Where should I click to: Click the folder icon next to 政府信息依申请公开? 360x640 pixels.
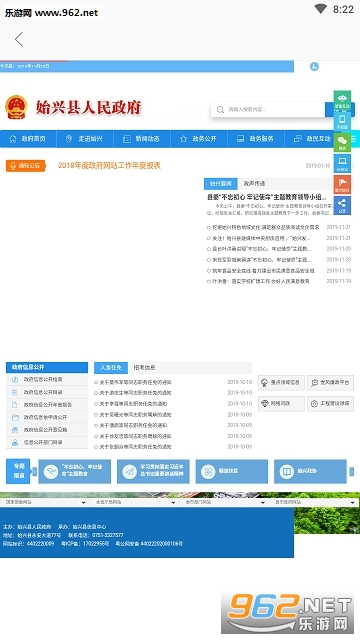[x=15, y=417]
